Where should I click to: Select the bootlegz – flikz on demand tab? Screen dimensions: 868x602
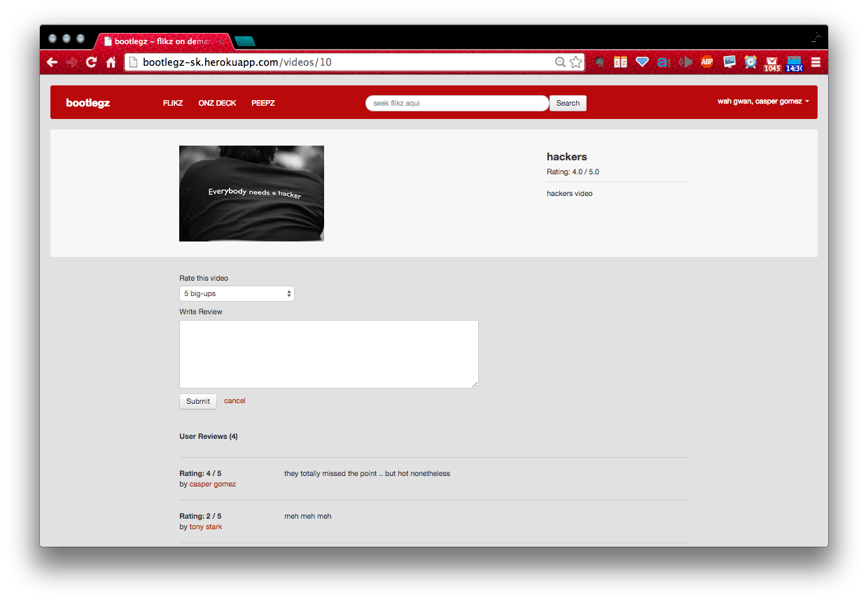[x=163, y=41]
